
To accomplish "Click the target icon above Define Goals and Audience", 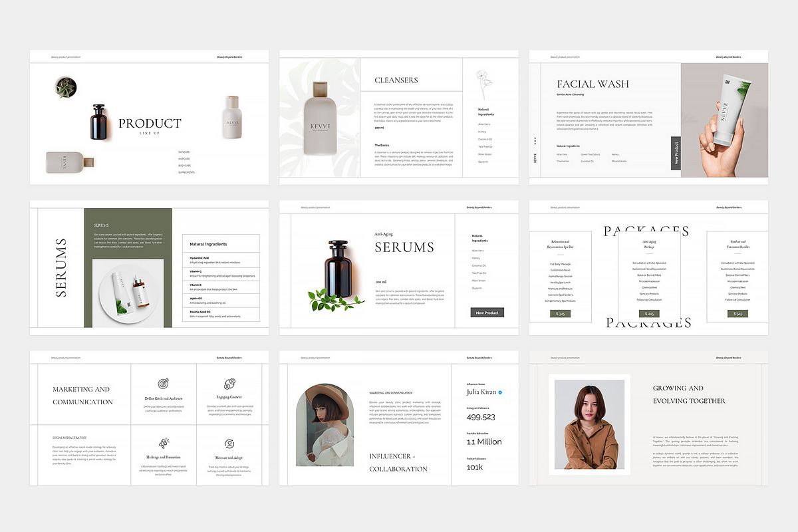I will click(x=163, y=384).
